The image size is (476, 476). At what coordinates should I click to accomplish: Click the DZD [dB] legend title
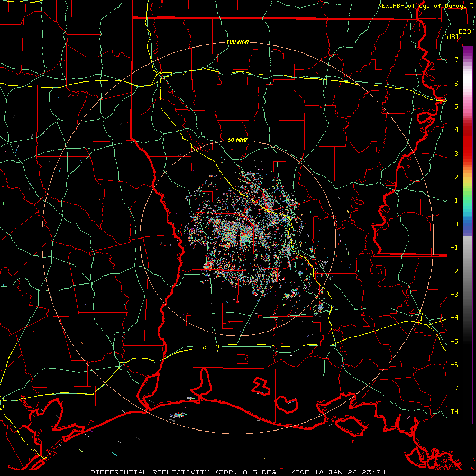(x=458, y=34)
